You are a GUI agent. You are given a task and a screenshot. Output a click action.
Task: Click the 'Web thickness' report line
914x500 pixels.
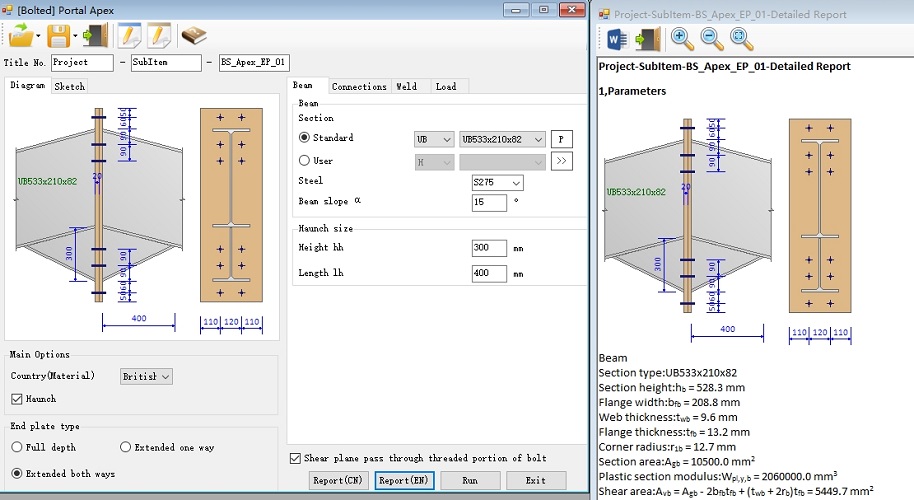pyautogui.click(x=668, y=417)
